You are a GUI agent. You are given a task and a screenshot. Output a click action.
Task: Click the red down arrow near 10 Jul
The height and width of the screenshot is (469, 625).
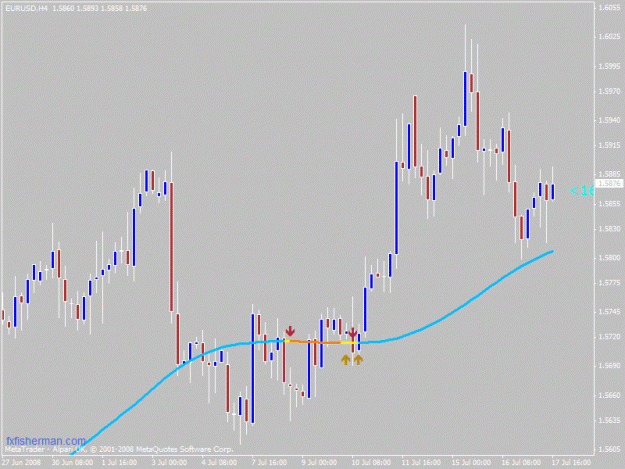point(352,332)
